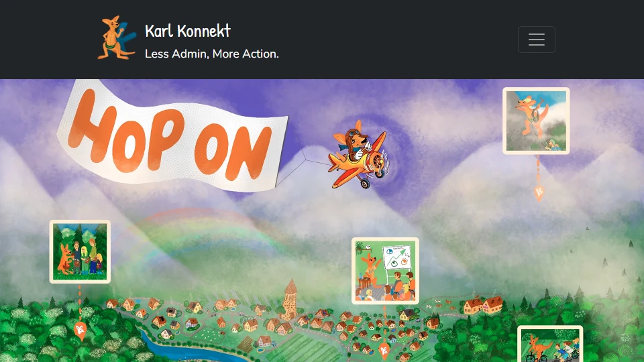The height and width of the screenshot is (362, 644).
Task: Open the hamburger navigation menu
Action: point(537,40)
